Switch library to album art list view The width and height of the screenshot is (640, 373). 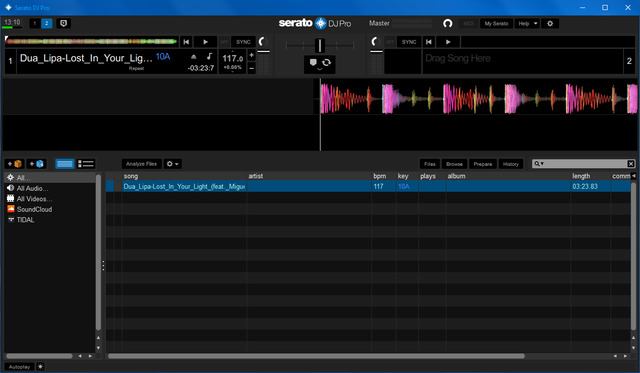[86, 164]
